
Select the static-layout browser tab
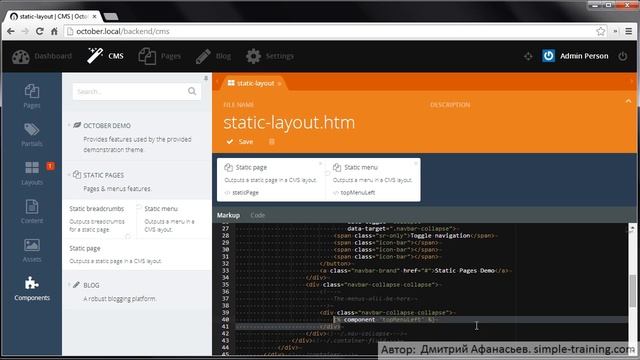pos(54,16)
